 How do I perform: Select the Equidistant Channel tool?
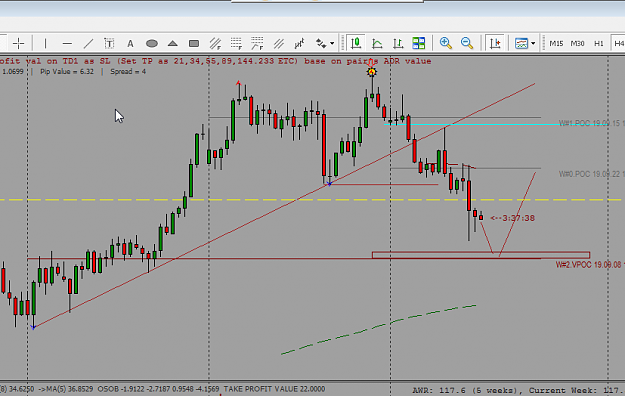pos(215,43)
